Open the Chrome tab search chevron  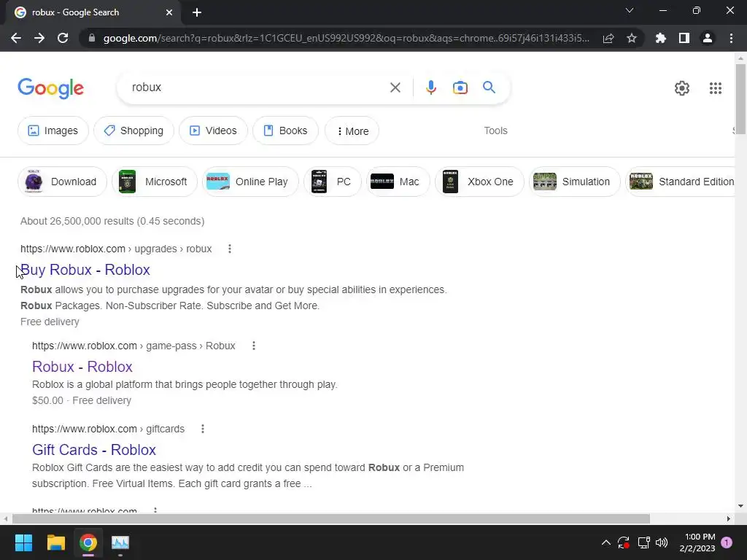point(630,10)
